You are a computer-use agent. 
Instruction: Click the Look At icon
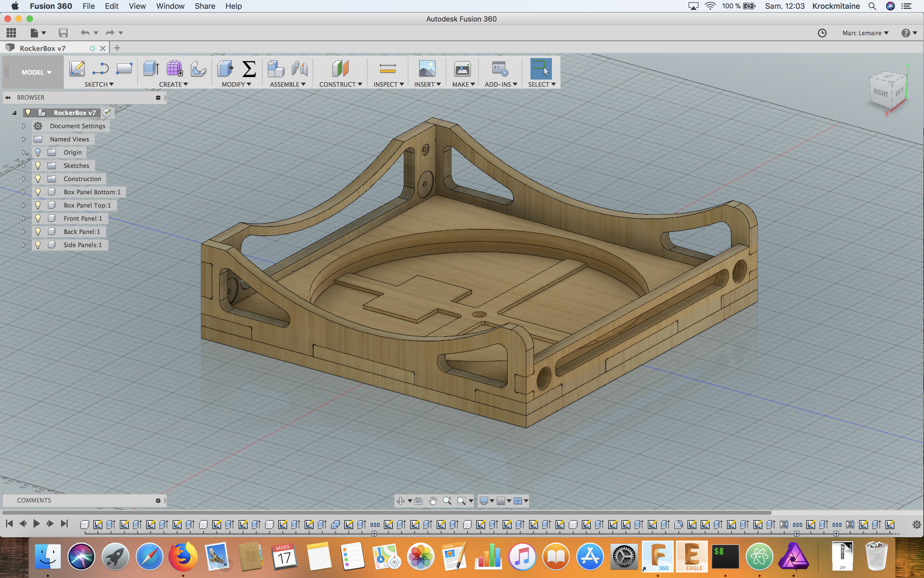point(419,501)
